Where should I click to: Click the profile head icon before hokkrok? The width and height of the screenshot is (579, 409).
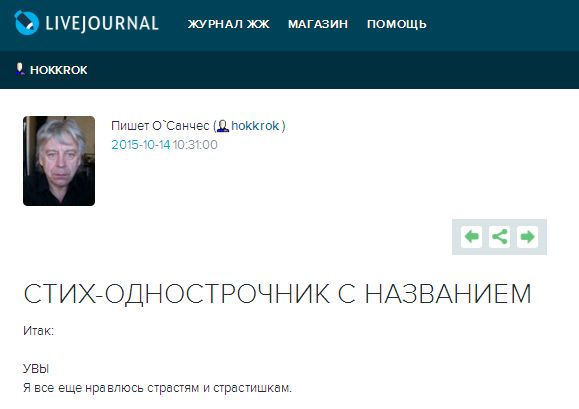[x=223, y=126]
